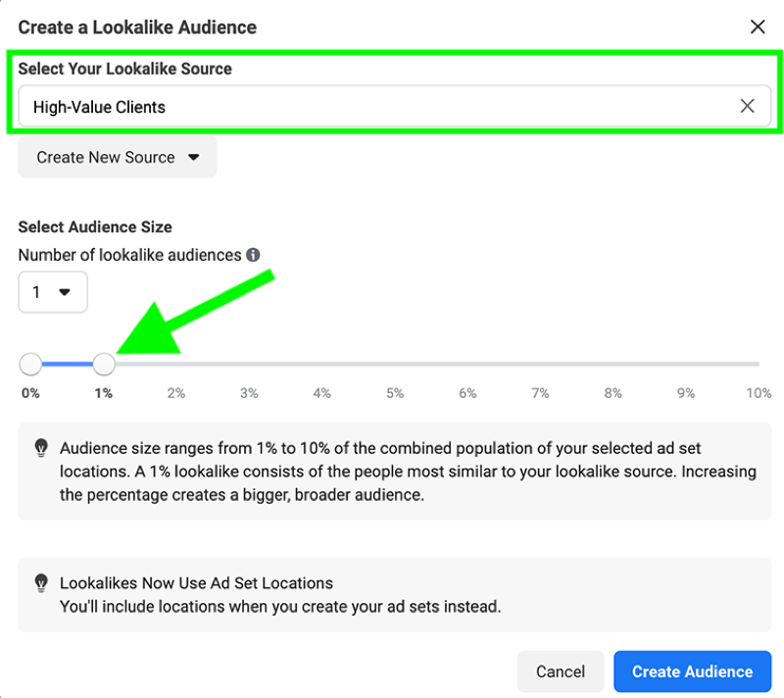Click the 2% label on the slider scale

pos(176,393)
